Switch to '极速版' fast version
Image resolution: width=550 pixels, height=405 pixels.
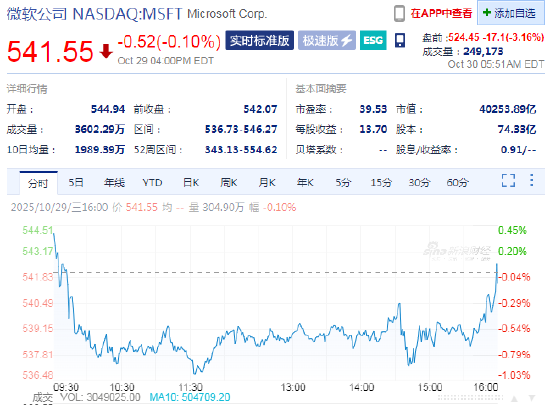pos(327,41)
